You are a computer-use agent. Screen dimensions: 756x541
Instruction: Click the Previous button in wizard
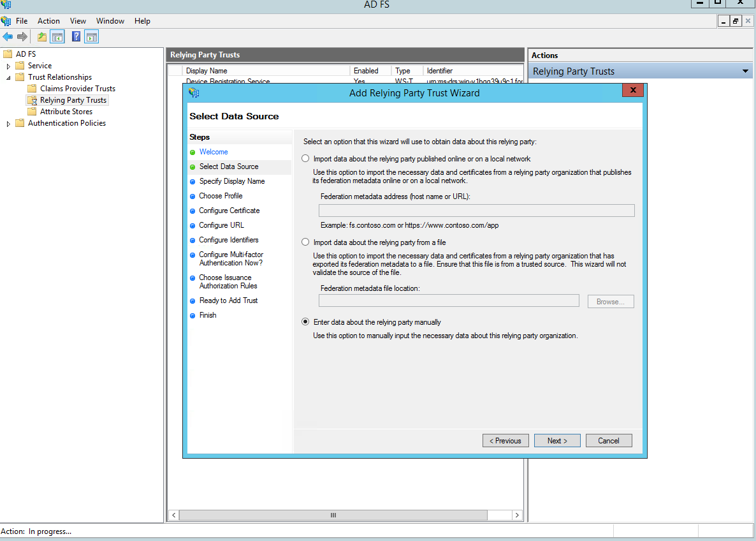point(505,441)
